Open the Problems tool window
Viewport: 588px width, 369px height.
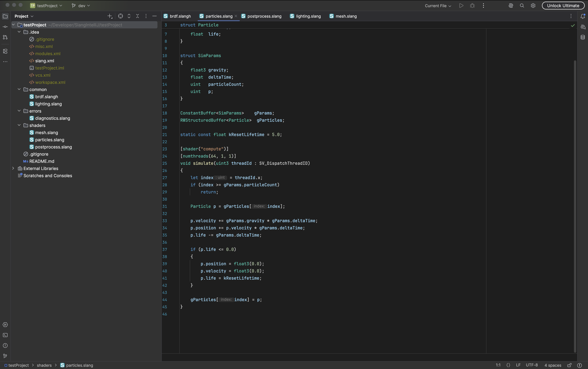pyautogui.click(x=5, y=346)
